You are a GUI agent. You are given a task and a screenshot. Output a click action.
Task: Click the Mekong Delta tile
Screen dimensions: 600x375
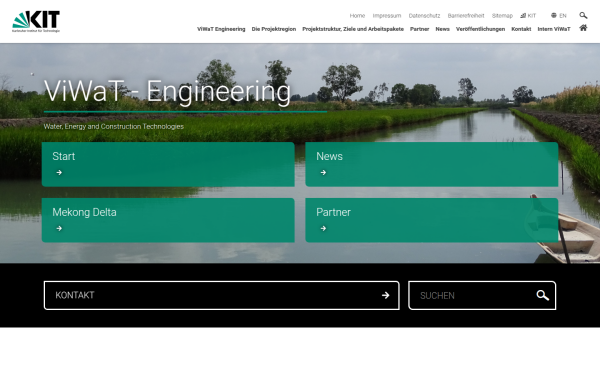[168, 220]
